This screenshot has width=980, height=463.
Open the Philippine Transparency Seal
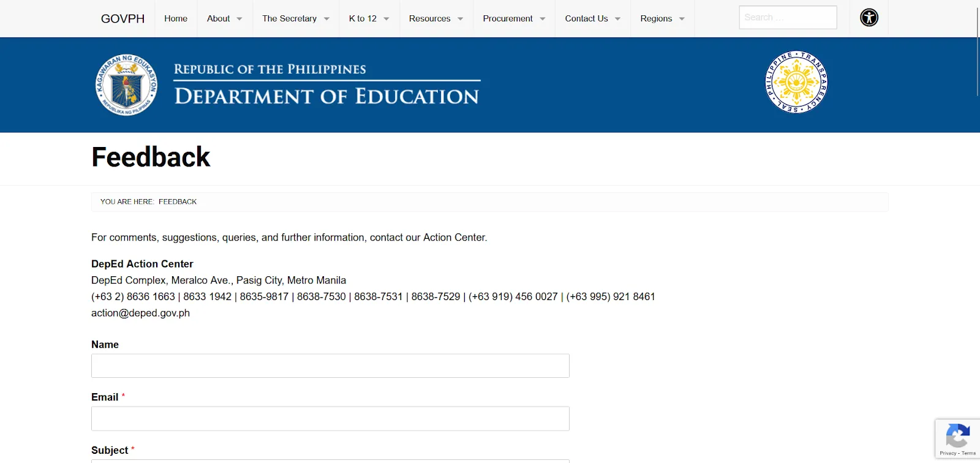(796, 82)
